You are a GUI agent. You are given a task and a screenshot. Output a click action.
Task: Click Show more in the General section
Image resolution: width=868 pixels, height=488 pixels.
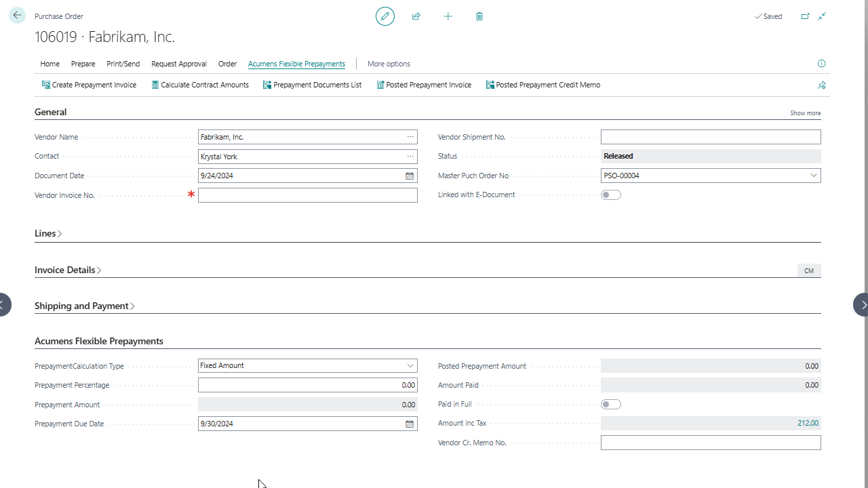pyautogui.click(x=805, y=113)
